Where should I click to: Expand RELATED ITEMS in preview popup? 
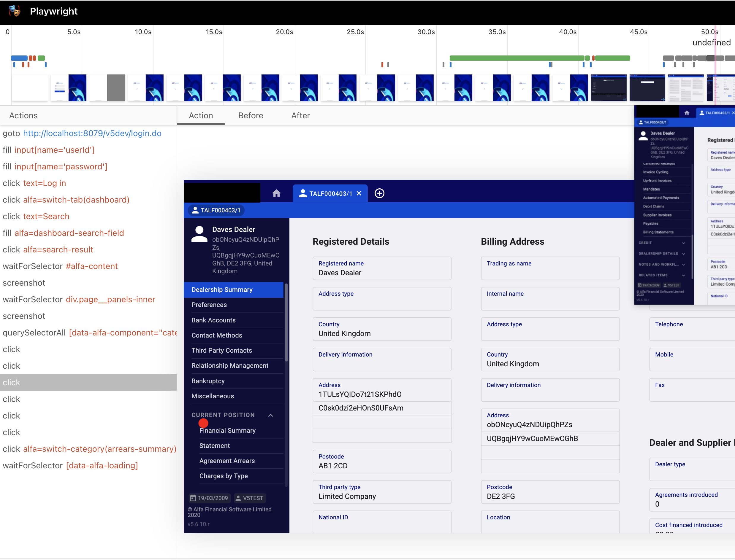(683, 275)
